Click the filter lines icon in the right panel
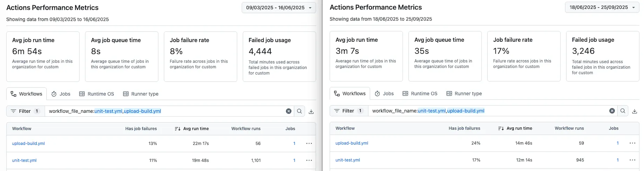 click(337, 111)
